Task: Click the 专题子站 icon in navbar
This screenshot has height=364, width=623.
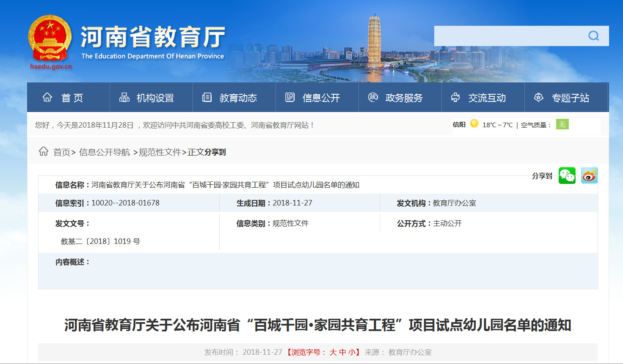Action: pyautogui.click(x=538, y=98)
